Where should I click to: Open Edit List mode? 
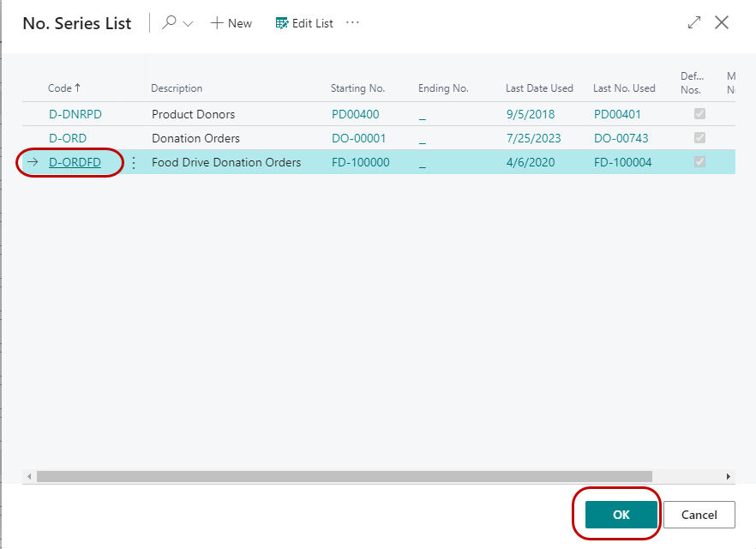click(304, 23)
